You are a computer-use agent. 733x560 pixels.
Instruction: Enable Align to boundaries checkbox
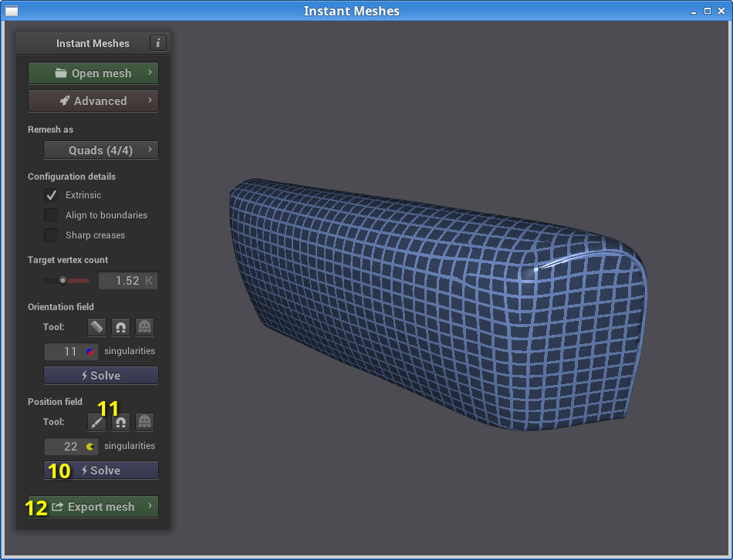(x=51, y=215)
